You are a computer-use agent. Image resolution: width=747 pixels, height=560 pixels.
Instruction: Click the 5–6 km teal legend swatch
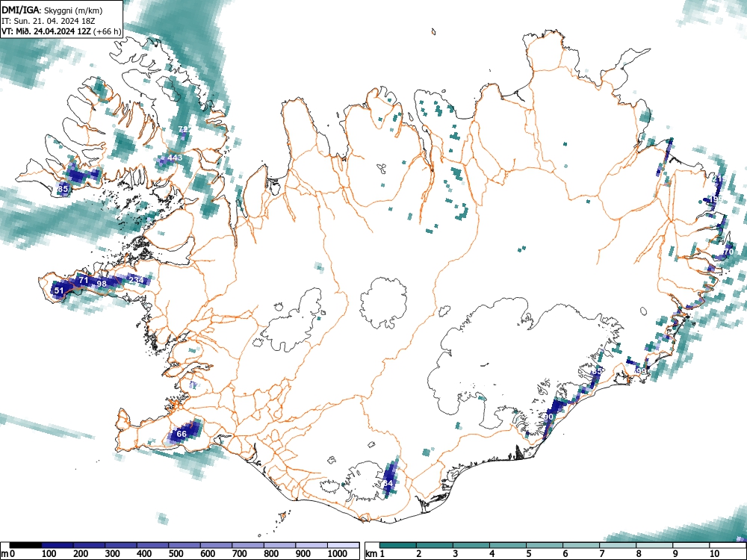click(545, 545)
